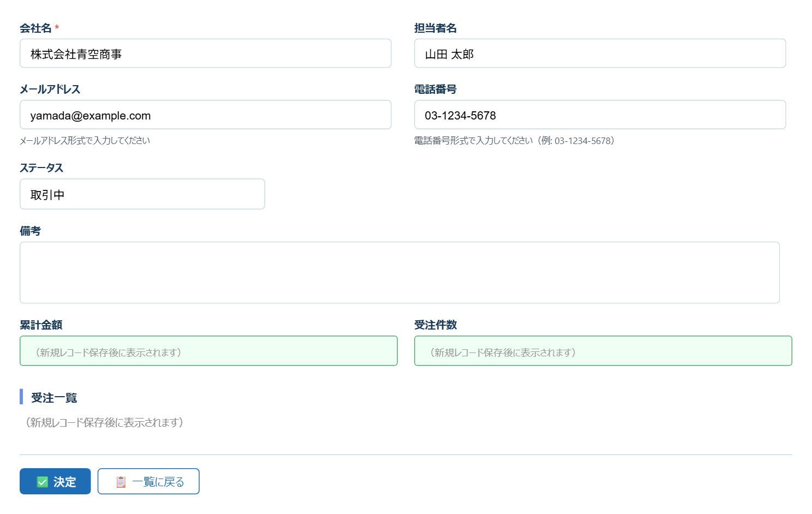Click the メールアドレス label
812x514 pixels.
50,89
